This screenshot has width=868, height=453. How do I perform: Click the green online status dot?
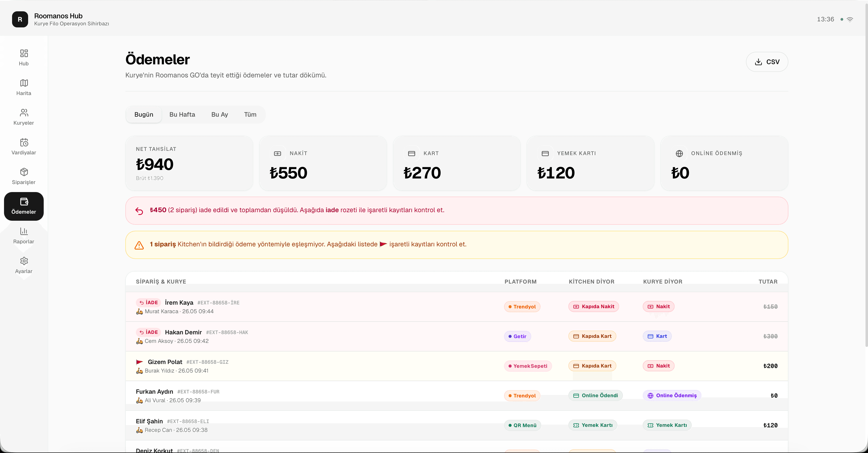coord(842,20)
